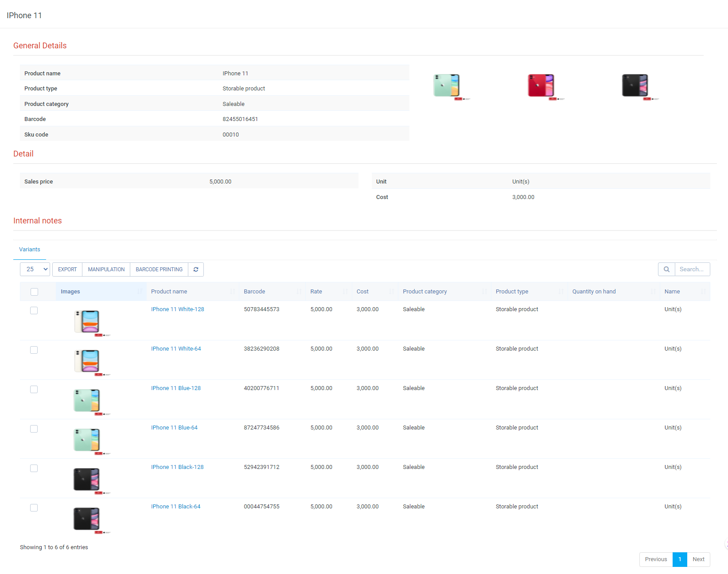Select page 1 in the pagination
The height and width of the screenshot is (574, 728).
[680, 559]
